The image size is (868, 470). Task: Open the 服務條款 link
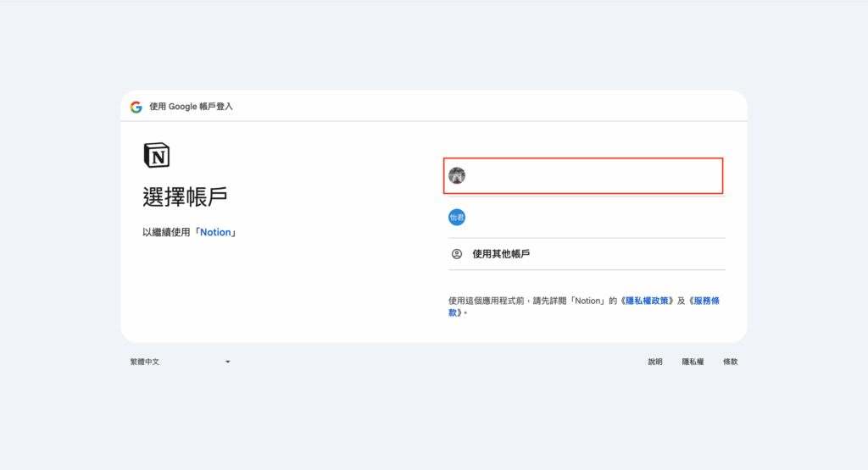click(706, 301)
